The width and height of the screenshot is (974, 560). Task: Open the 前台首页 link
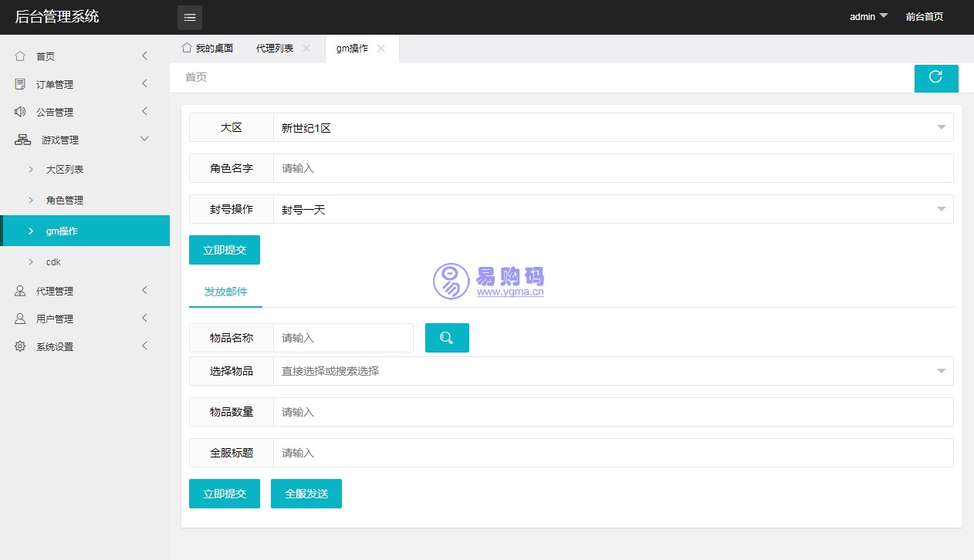coord(924,17)
